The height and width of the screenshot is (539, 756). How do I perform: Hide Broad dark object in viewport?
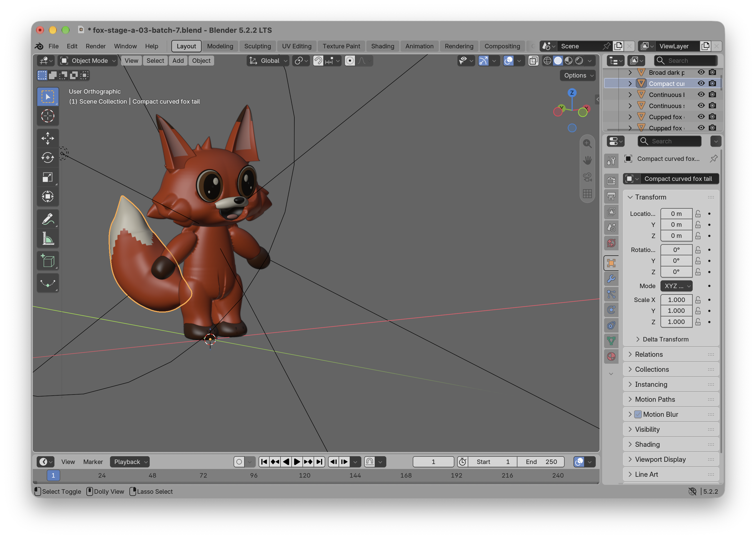click(x=701, y=72)
